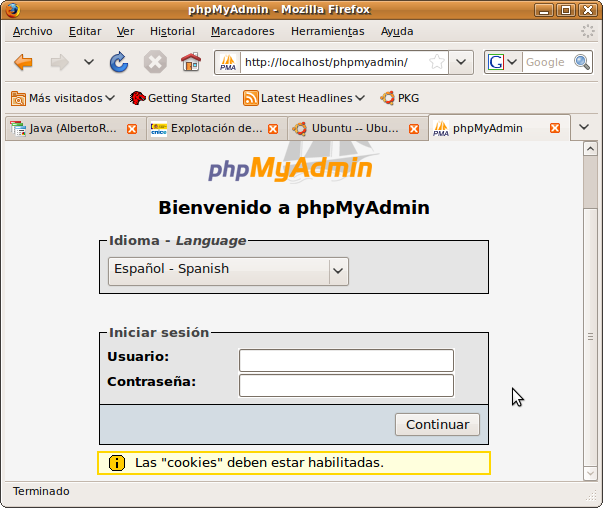Image resolution: width=603 pixels, height=508 pixels.
Task: Click the Stop loading icon
Action: (x=155, y=63)
